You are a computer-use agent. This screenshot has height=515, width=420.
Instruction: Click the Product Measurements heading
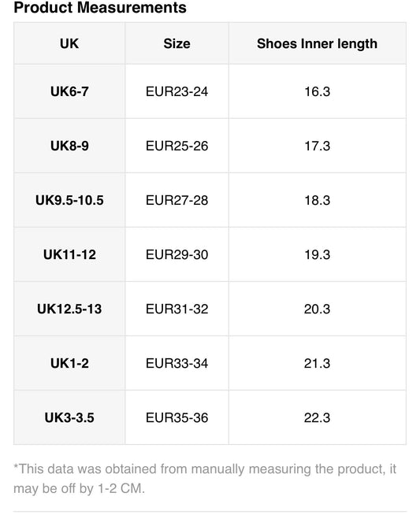pos(100,8)
